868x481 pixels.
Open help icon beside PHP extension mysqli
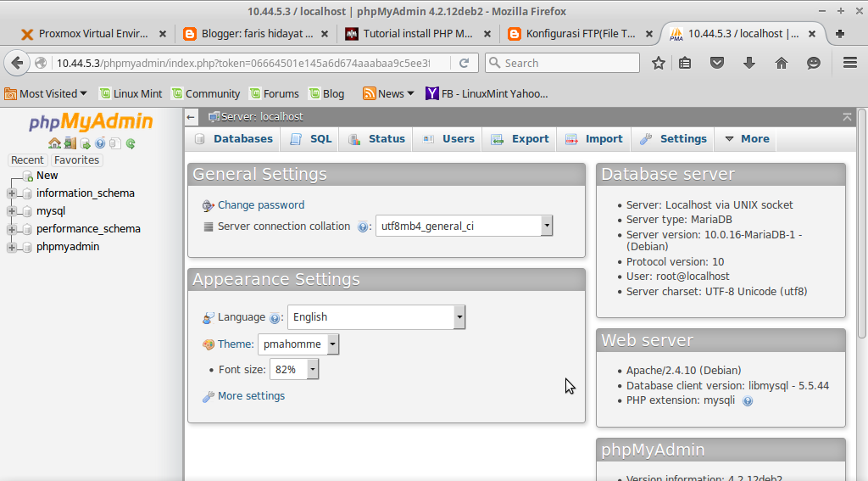[748, 400]
